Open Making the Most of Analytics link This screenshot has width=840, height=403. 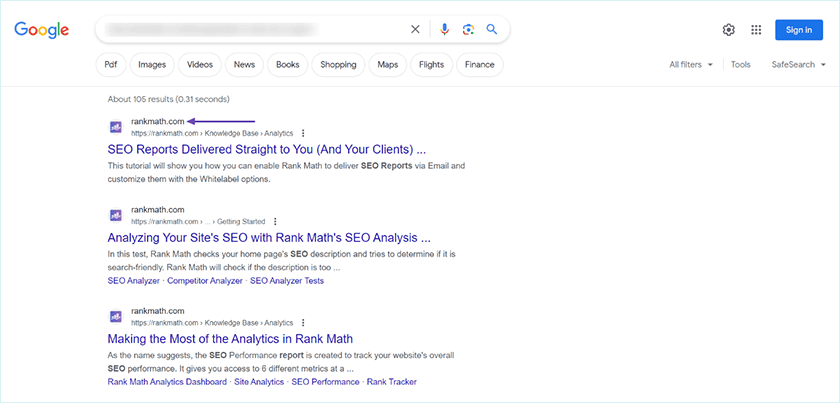click(230, 339)
